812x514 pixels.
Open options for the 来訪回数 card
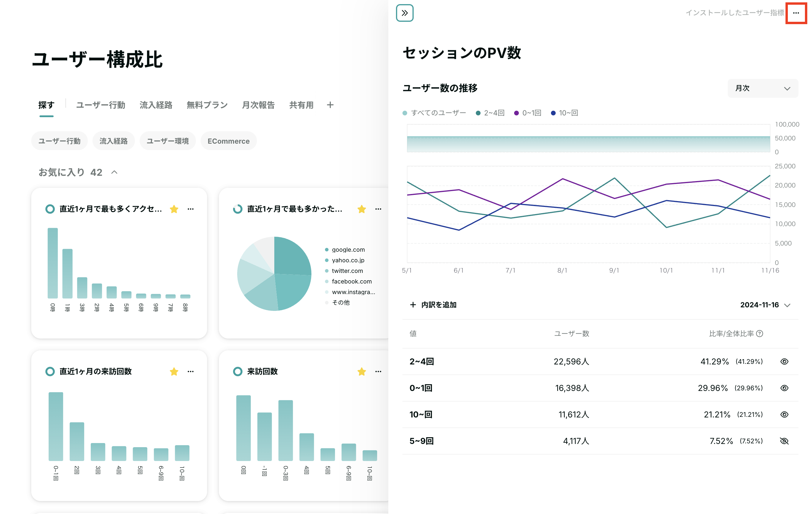tap(378, 371)
